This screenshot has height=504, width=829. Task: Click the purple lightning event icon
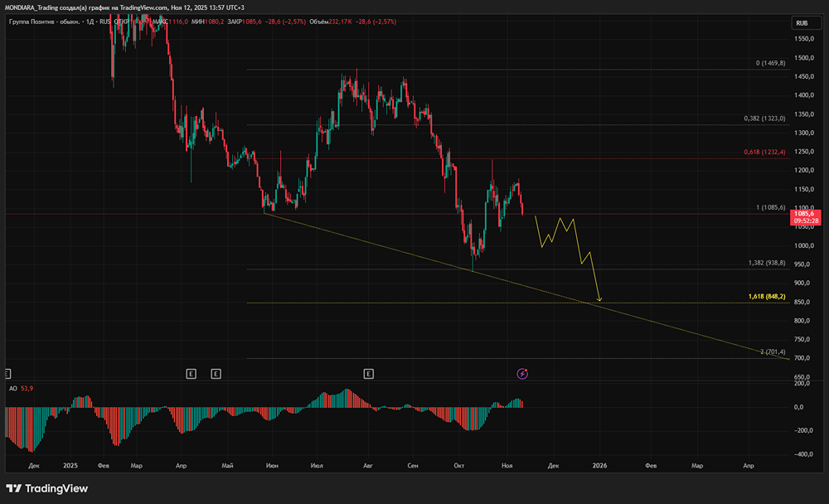pyautogui.click(x=522, y=374)
